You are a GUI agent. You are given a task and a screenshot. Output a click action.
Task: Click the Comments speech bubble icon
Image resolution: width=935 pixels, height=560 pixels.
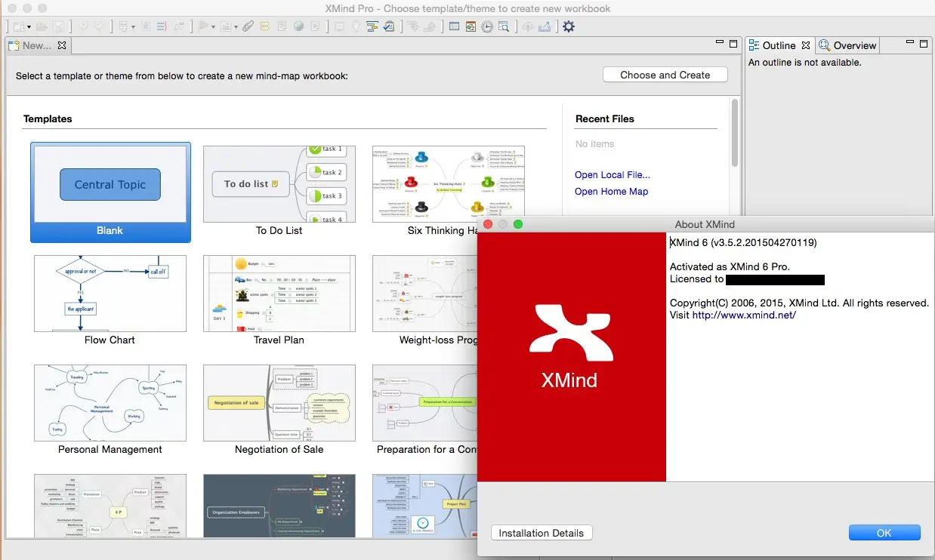coord(339,26)
